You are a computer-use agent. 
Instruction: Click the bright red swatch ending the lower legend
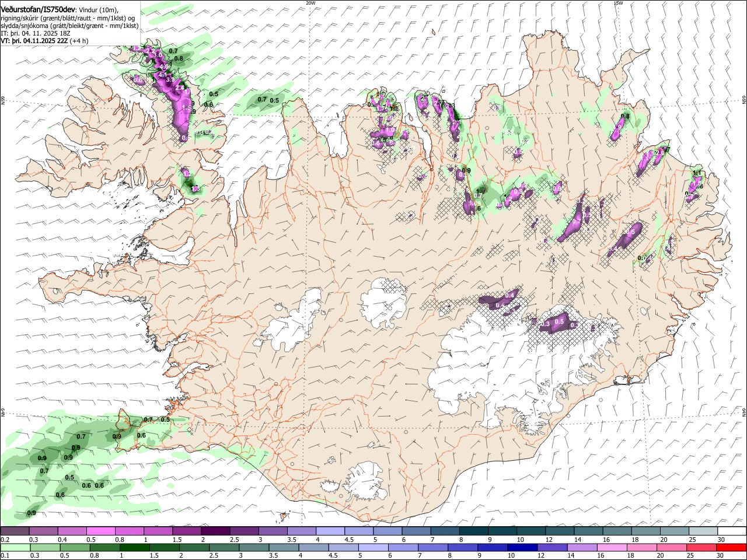tap(731, 547)
